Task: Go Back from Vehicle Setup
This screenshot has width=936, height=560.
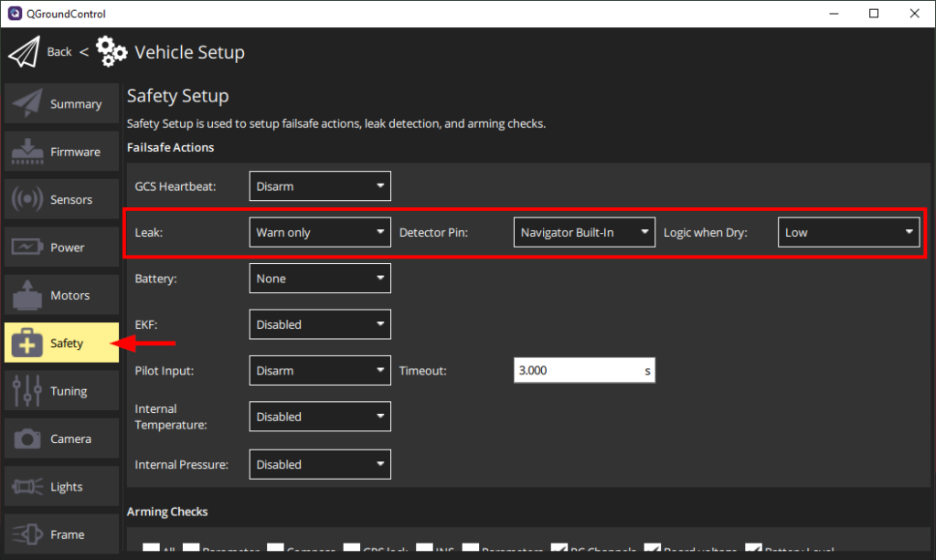Action: (x=59, y=52)
